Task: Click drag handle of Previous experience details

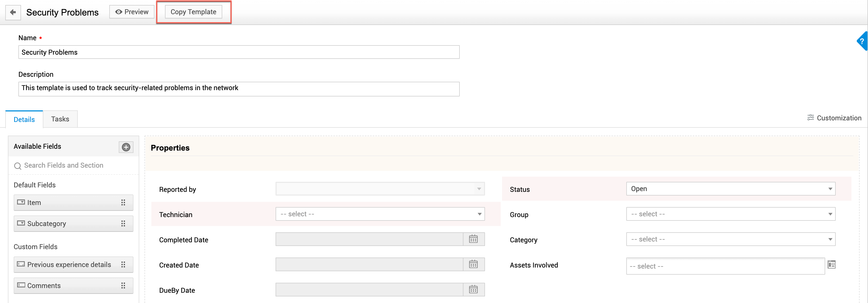Action: [123, 265]
